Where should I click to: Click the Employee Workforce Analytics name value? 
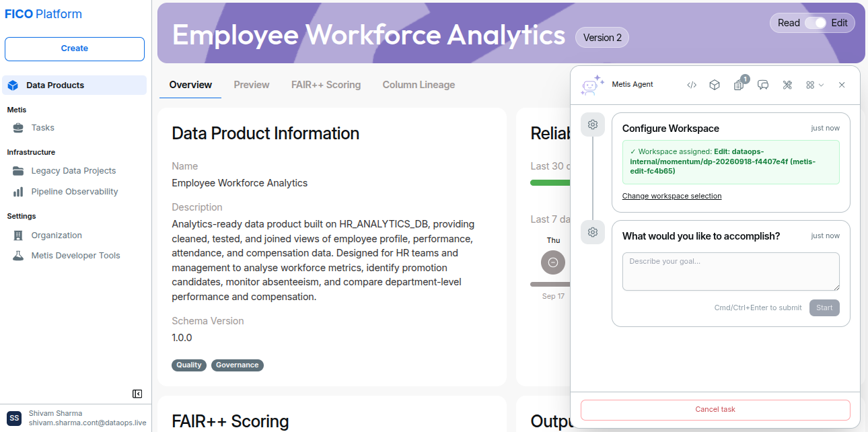coord(240,183)
